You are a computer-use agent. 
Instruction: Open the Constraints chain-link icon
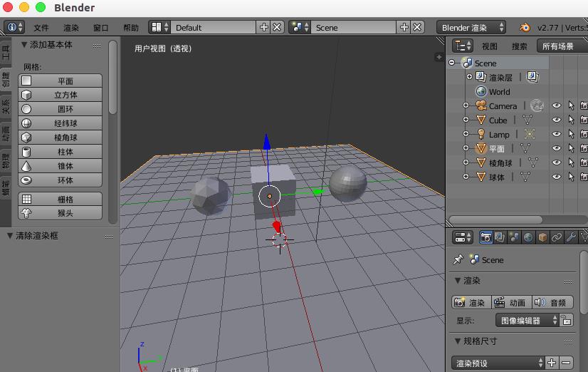557,237
